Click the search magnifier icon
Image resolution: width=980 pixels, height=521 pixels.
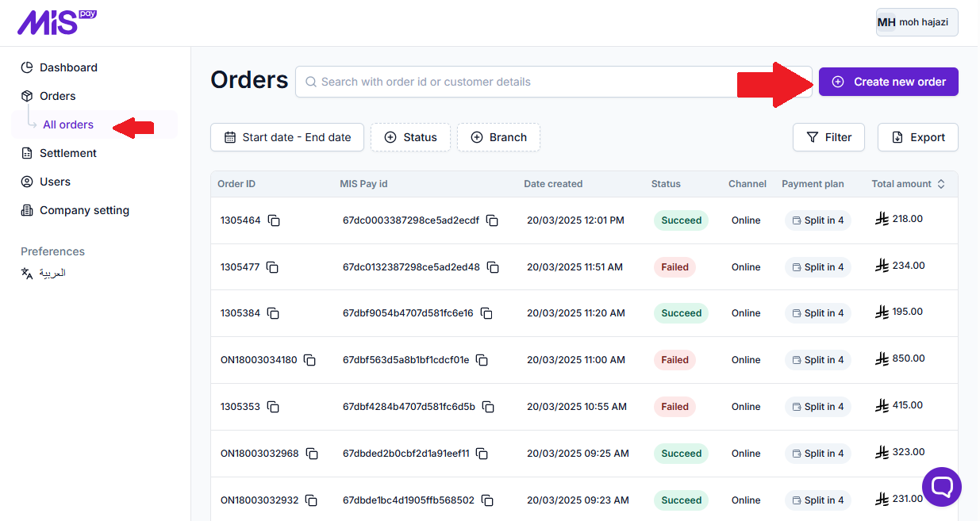311,82
